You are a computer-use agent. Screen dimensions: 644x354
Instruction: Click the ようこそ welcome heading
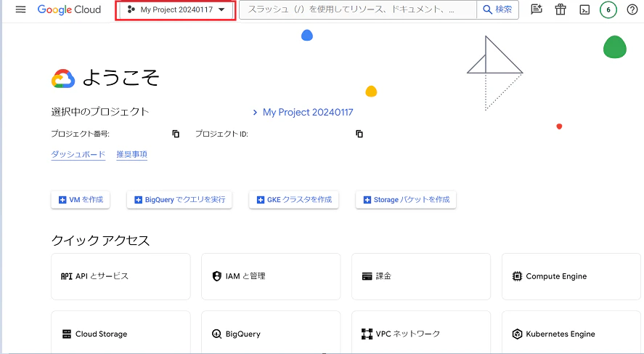click(121, 77)
